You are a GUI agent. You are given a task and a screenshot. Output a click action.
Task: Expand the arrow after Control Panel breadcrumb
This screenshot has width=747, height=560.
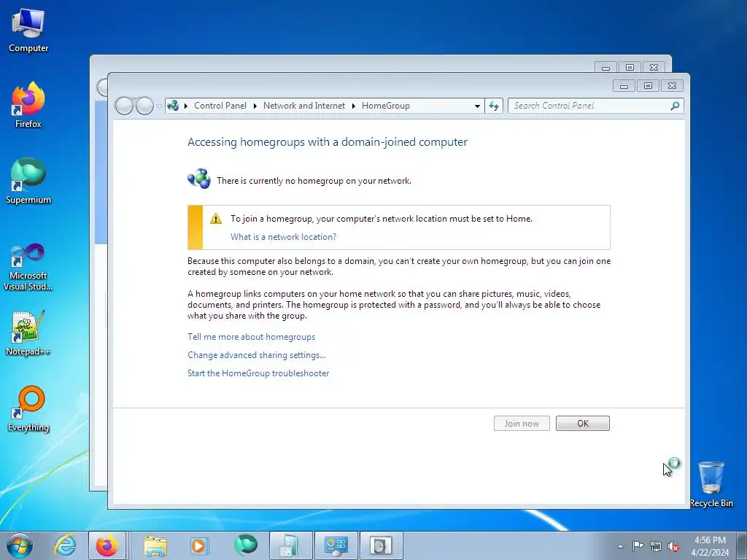point(255,106)
